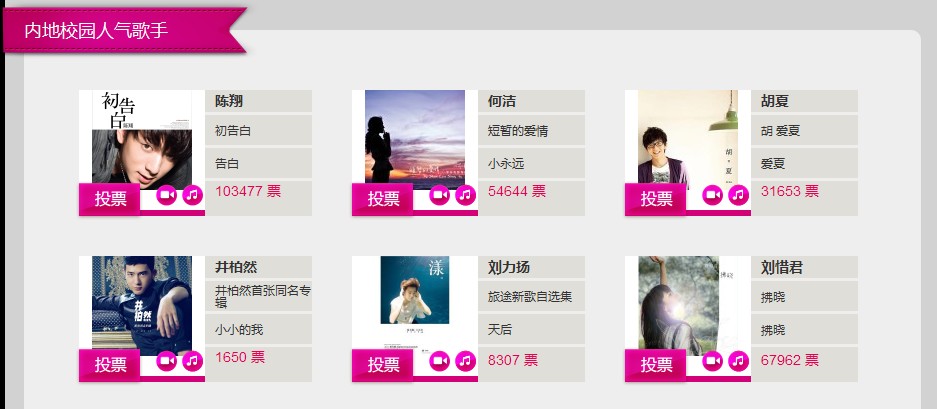Open the artist name 刘惜君 link
Viewport: 937px width, 409px height.
click(x=782, y=267)
